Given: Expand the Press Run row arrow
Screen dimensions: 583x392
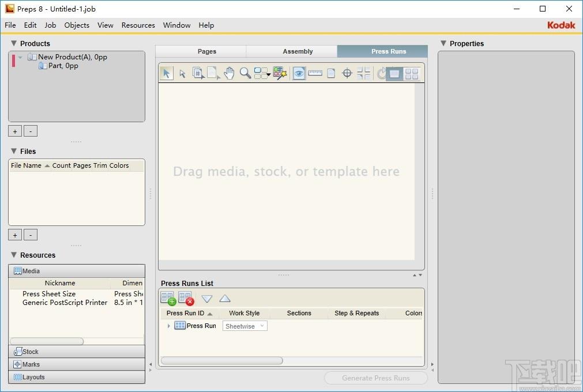Looking at the screenshot, I should (x=168, y=326).
